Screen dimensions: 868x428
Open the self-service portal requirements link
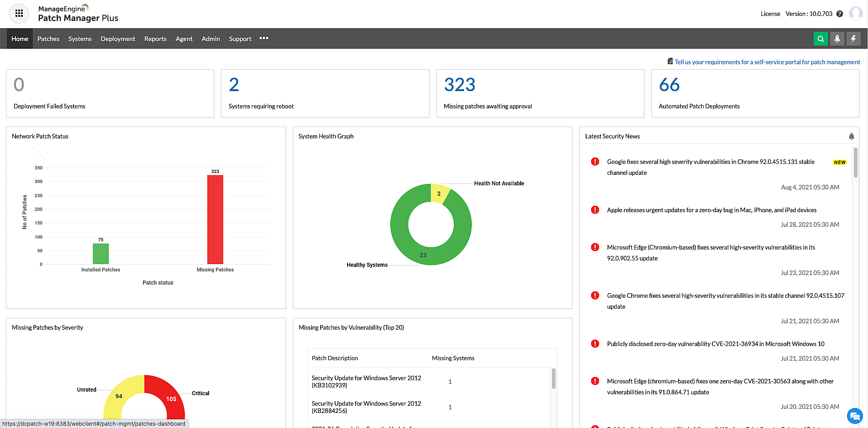click(767, 62)
